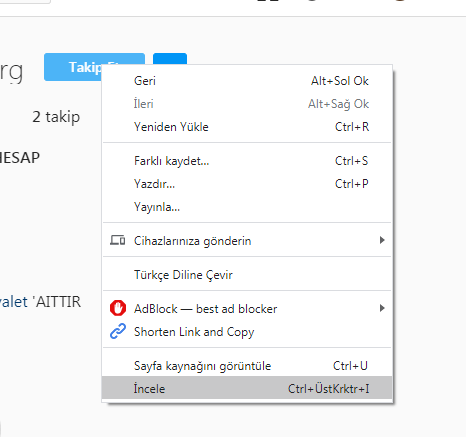
Task: Choose AdBlock — best ad blocker entry
Action: pyautogui.click(x=247, y=309)
